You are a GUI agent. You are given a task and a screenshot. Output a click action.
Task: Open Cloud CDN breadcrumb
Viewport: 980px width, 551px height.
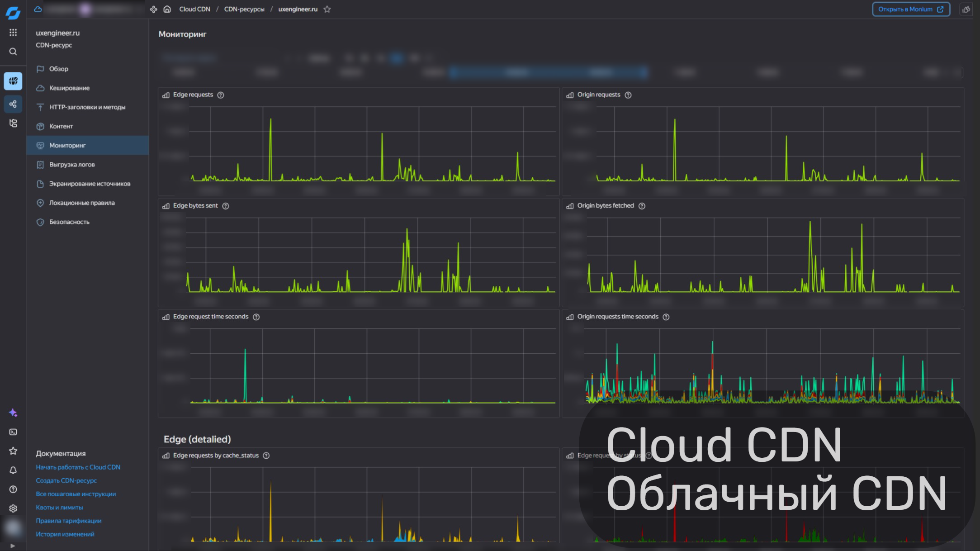coord(194,9)
